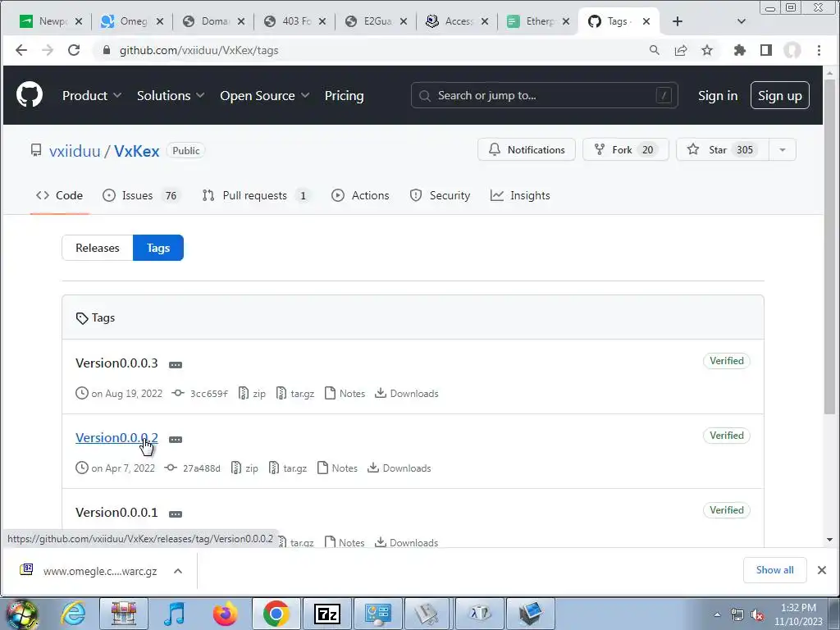Open Downloads for Version0.0.0.2
This screenshot has width=840, height=630.
pos(399,468)
